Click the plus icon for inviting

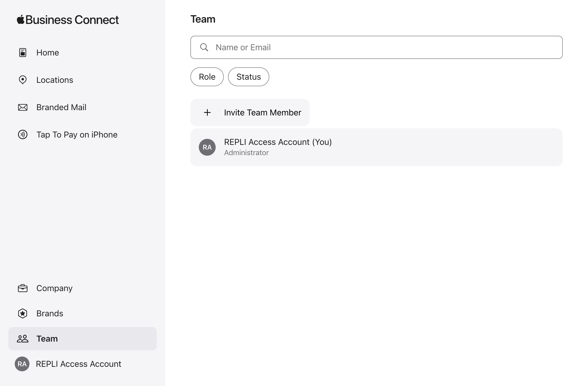207,113
